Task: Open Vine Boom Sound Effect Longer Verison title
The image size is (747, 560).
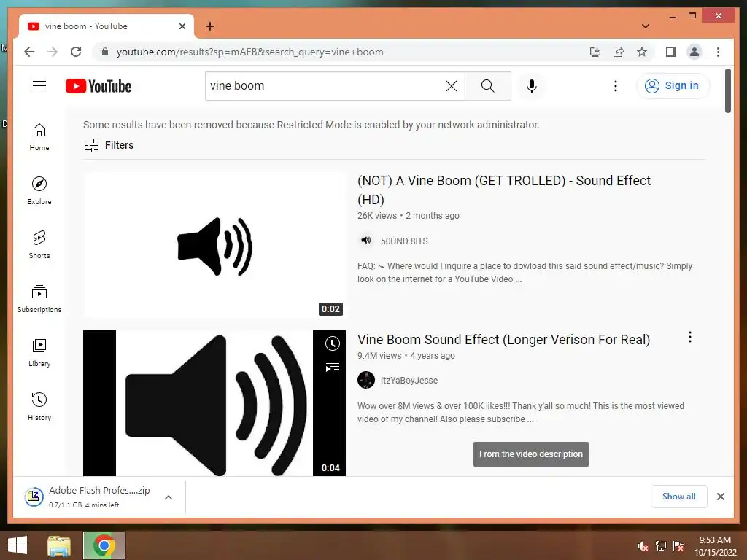Action: 503,340
